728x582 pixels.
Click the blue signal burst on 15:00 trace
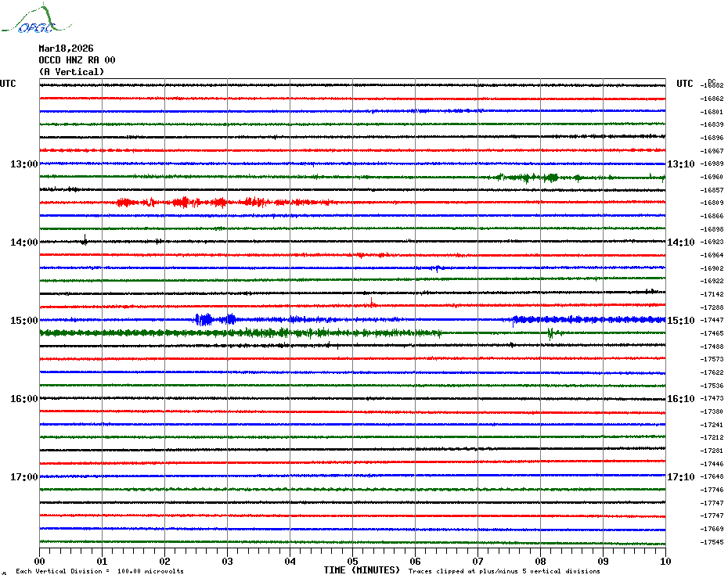(x=205, y=319)
